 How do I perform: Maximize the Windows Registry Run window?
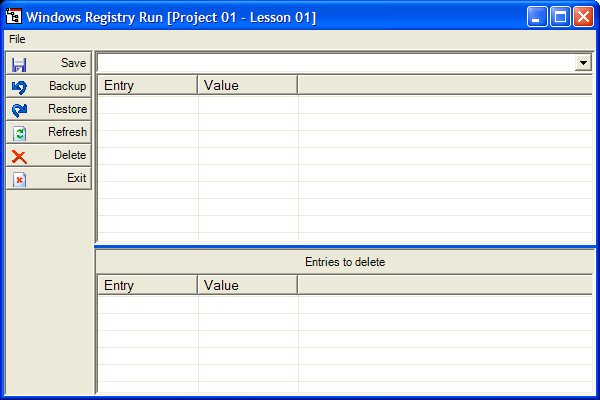click(561, 16)
